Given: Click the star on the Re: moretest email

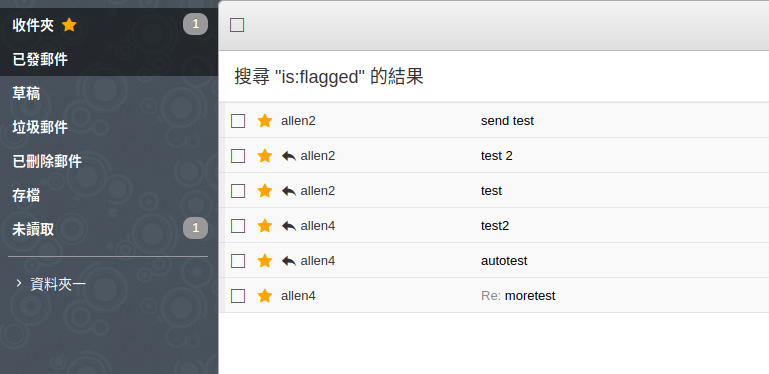Looking at the screenshot, I should click(x=265, y=296).
